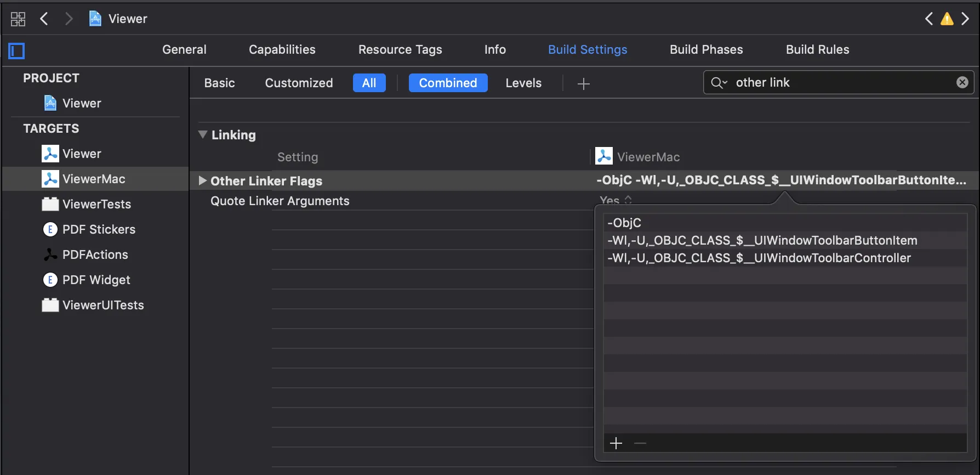Expand the Other Linker Flags row
980x475 pixels.
(203, 180)
